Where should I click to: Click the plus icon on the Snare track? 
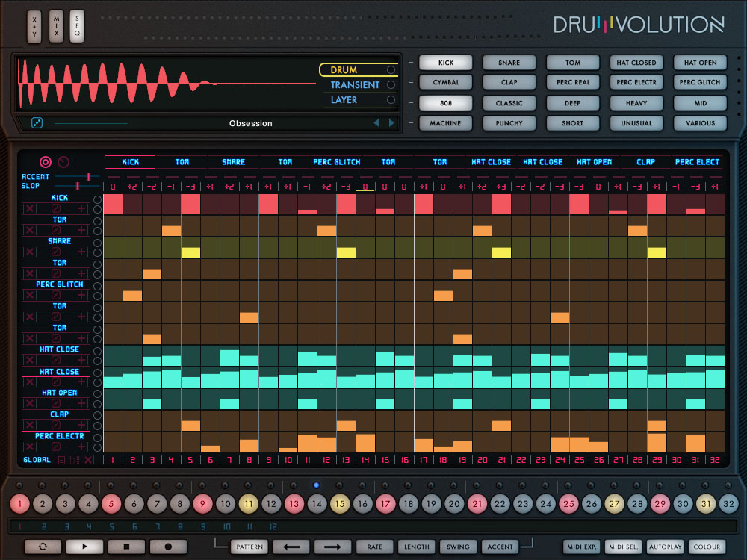(81, 252)
